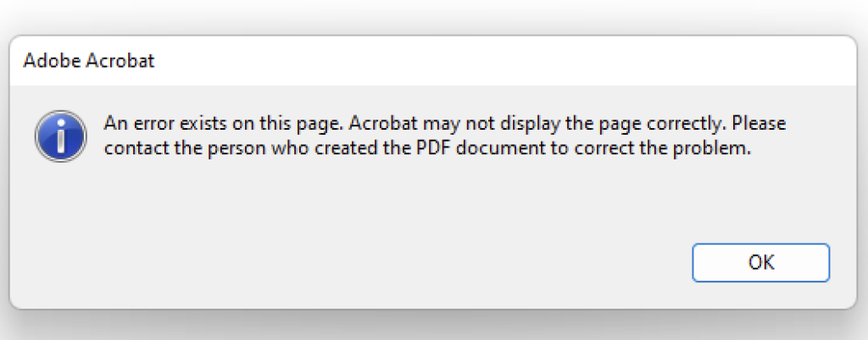Select the white circle around the letter i

click(60, 136)
